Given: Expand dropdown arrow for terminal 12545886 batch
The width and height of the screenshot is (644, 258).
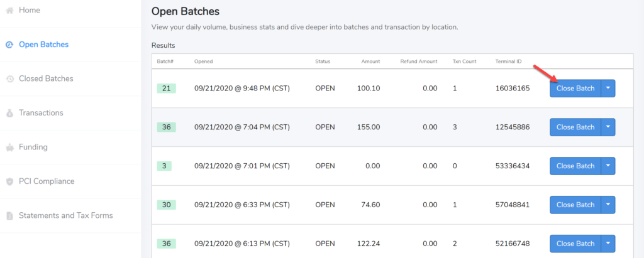Looking at the screenshot, I should point(608,127).
